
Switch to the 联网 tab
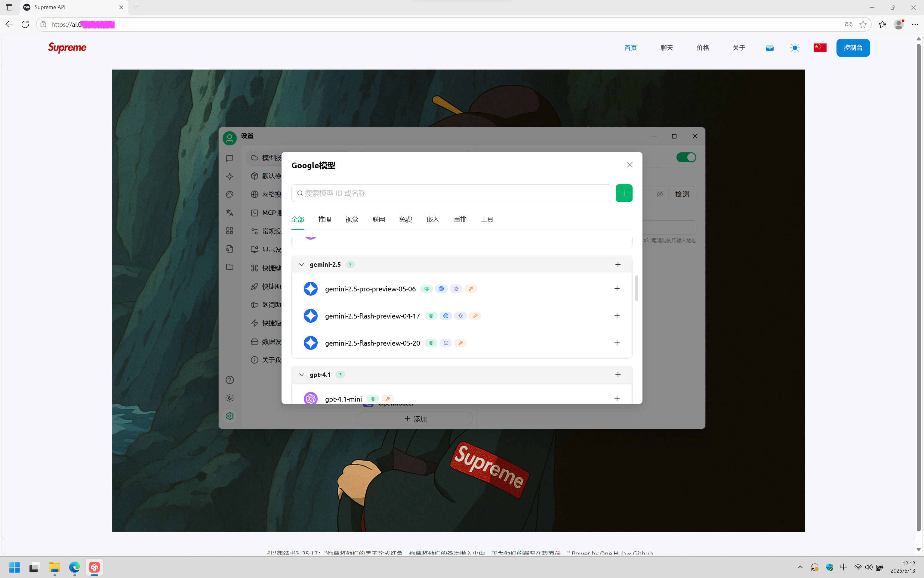coord(379,219)
